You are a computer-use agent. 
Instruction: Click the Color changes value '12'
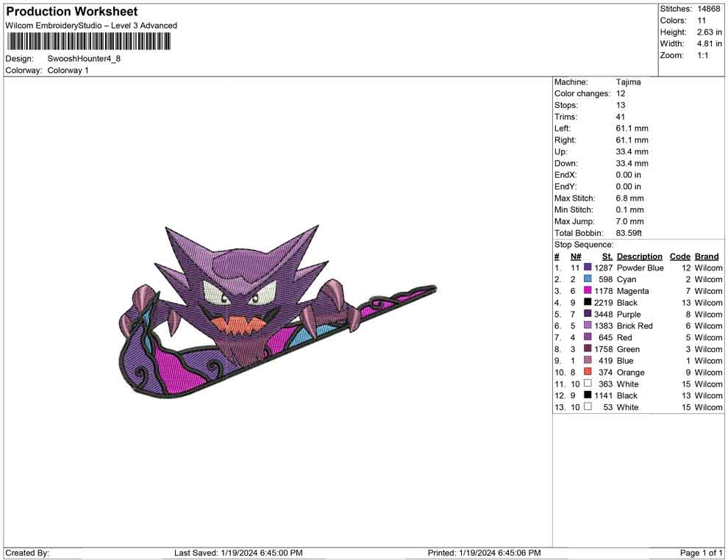(x=621, y=94)
